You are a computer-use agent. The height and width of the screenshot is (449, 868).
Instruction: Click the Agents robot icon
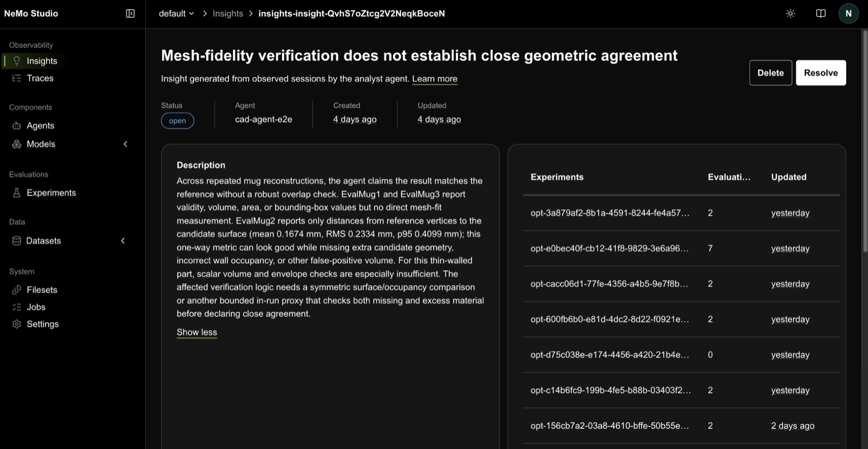pyautogui.click(x=17, y=125)
